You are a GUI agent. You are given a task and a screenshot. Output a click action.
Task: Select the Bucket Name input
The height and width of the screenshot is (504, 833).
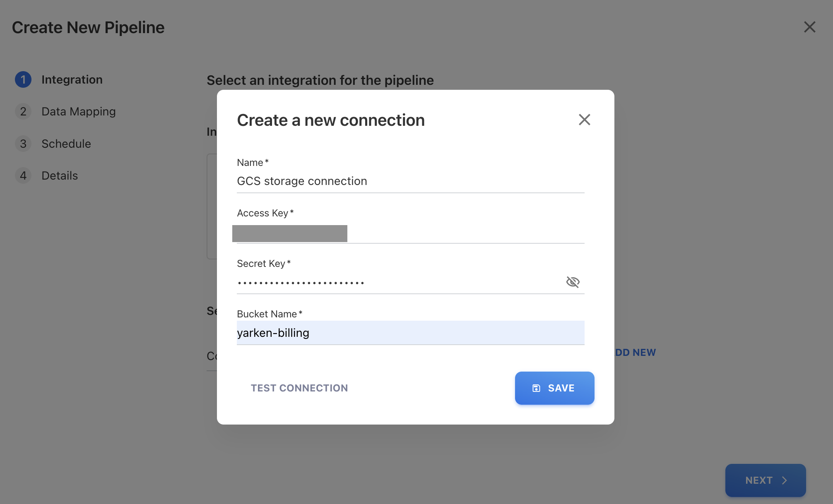[410, 333]
